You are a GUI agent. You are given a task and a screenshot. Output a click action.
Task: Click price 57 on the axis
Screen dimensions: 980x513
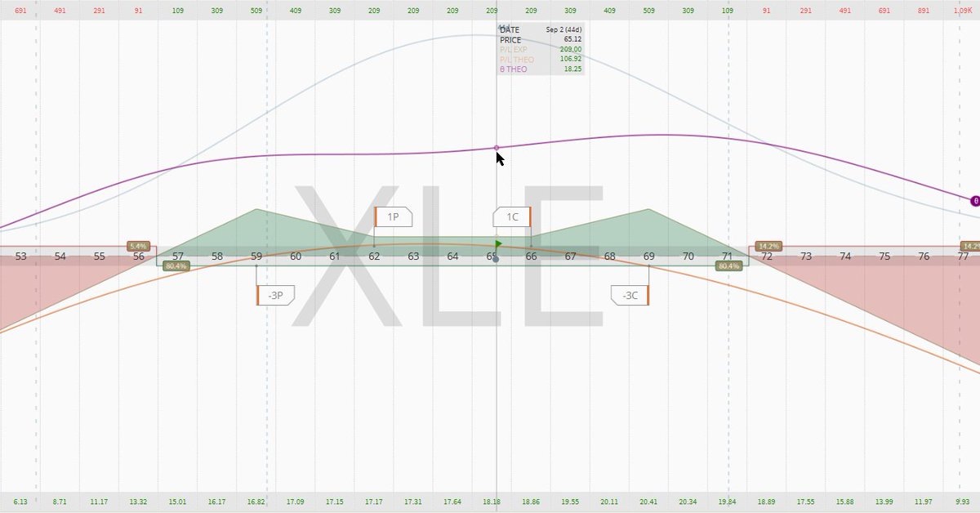(x=178, y=256)
